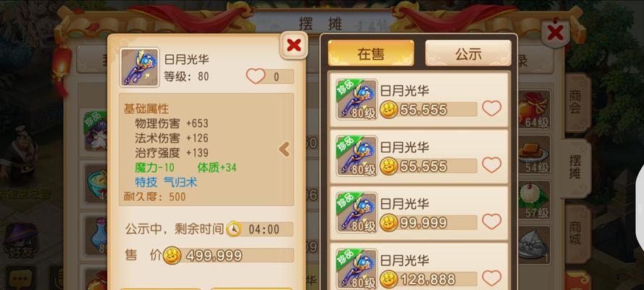Select the 摆摊 side tab
This screenshot has width=644, height=290.
click(575, 167)
